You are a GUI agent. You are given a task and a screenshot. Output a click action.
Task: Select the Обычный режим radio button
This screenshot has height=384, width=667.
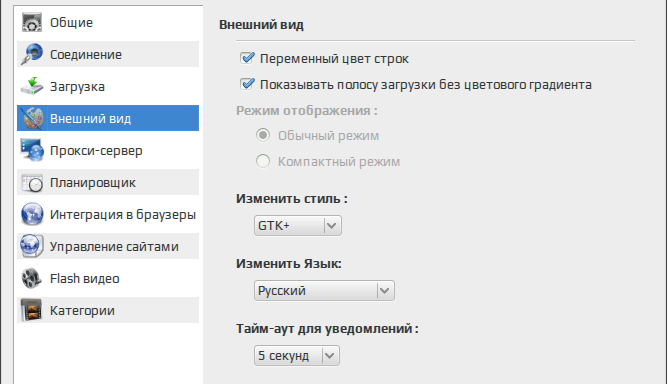[x=263, y=135]
